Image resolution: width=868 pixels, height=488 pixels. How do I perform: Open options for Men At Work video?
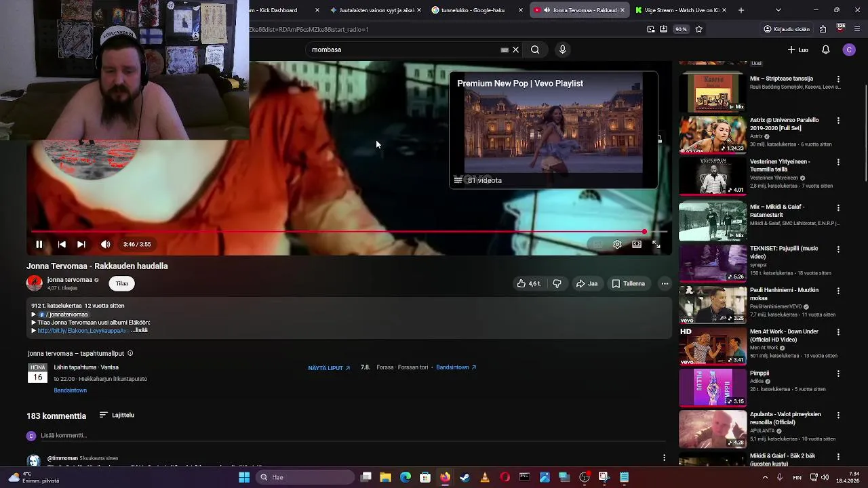[838, 332]
